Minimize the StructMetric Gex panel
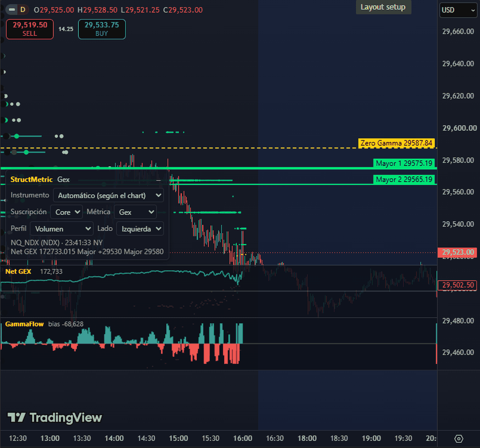This screenshot has width=480, height=448. (158, 180)
